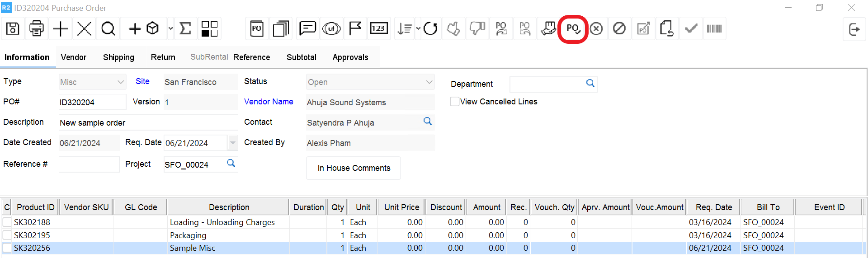Open the Req. Date calendar dropdown

232,143
